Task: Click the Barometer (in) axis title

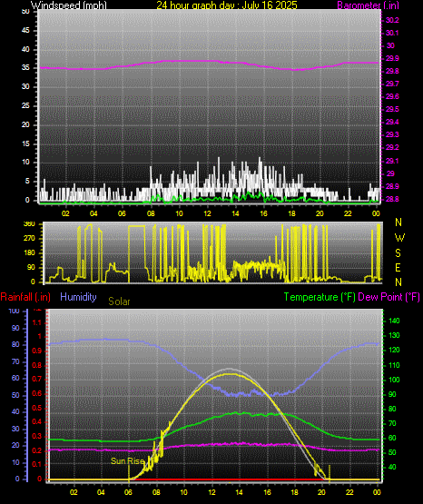Action: (x=368, y=5)
